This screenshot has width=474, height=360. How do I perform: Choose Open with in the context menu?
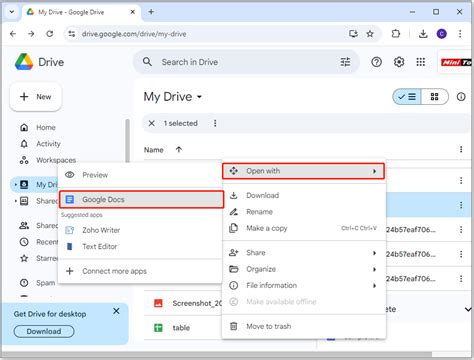click(x=303, y=171)
